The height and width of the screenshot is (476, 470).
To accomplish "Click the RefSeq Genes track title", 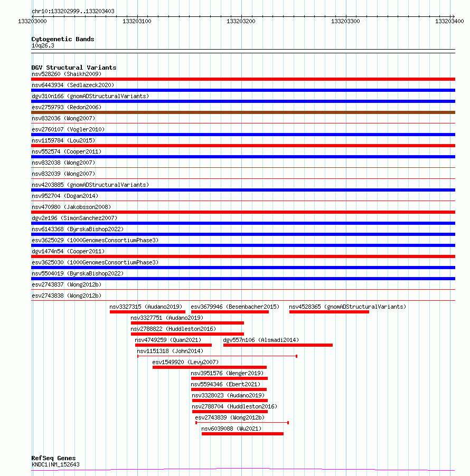I will 53,458.
